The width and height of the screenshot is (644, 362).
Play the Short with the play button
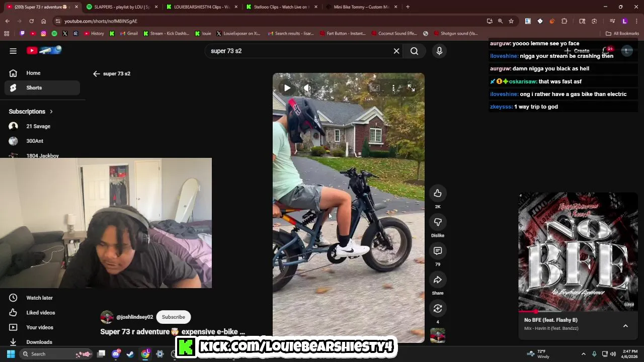coord(287,88)
